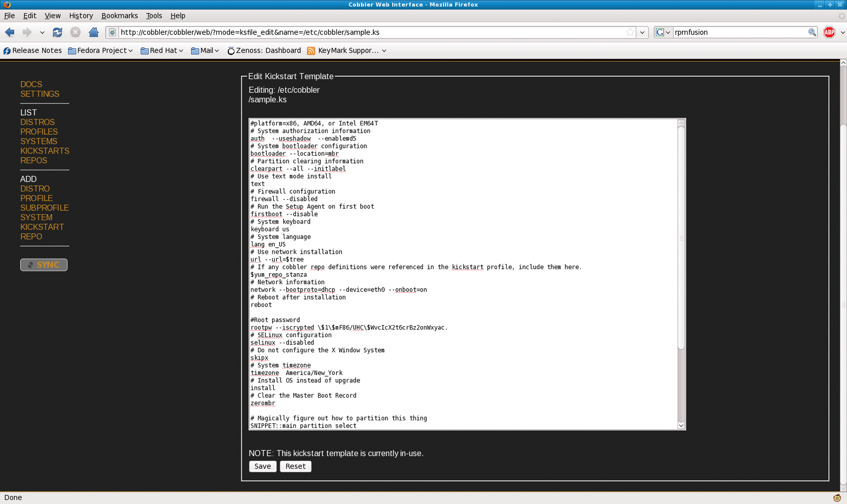Reload the current page
The width and height of the screenshot is (847, 504).
pyautogui.click(x=57, y=32)
